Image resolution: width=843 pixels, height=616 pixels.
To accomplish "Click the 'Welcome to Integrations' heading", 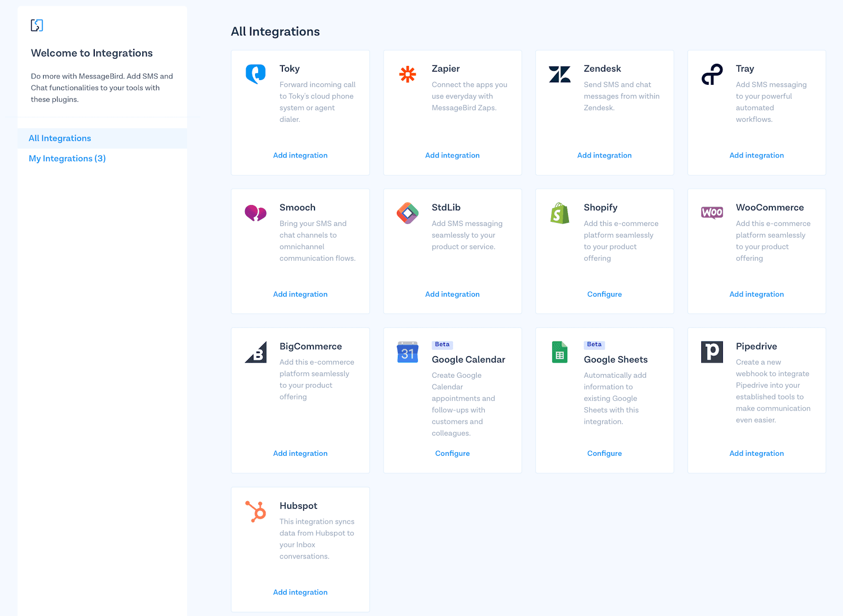I will click(92, 53).
